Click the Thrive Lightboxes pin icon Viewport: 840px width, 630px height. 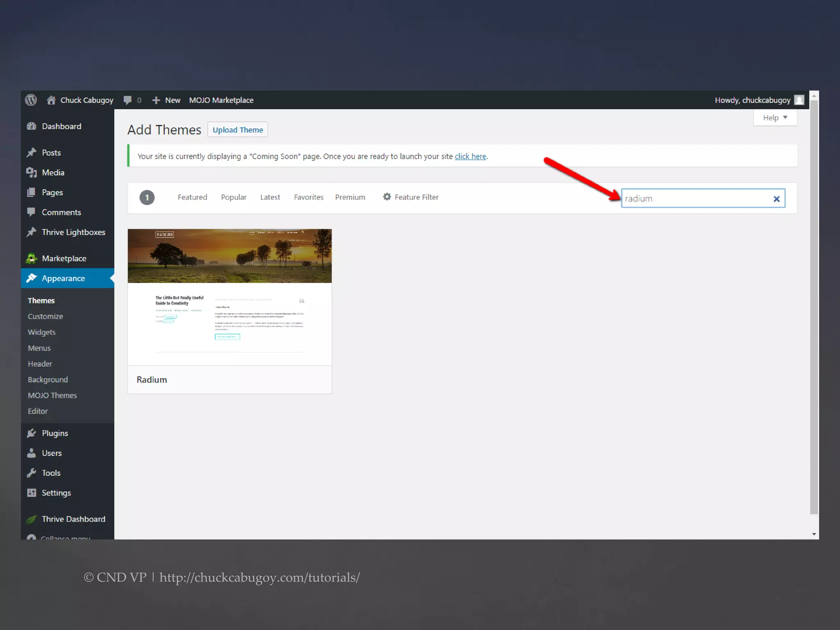tap(32, 232)
